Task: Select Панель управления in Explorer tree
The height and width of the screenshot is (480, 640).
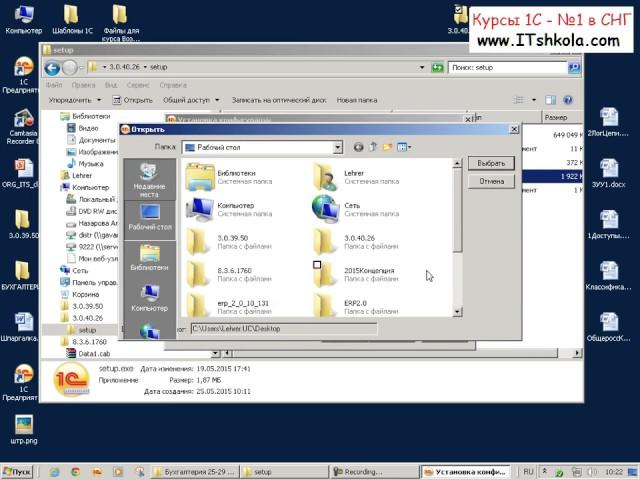Action: pos(89,282)
